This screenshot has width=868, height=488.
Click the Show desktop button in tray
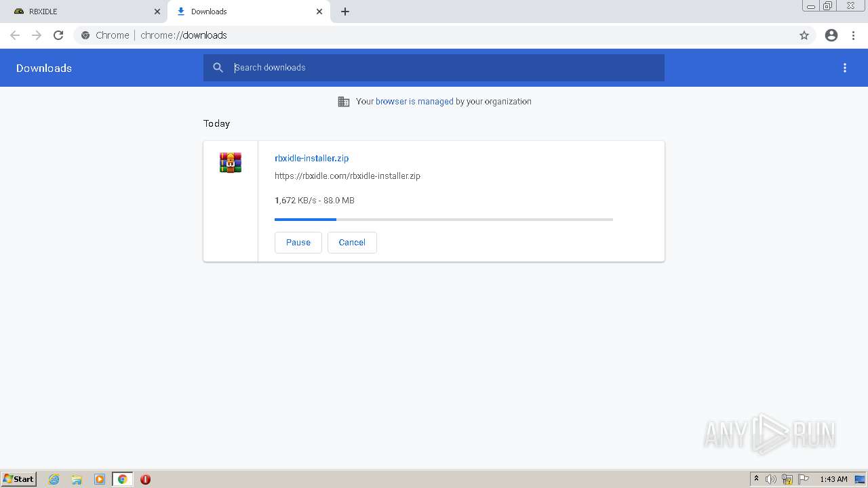(x=860, y=479)
